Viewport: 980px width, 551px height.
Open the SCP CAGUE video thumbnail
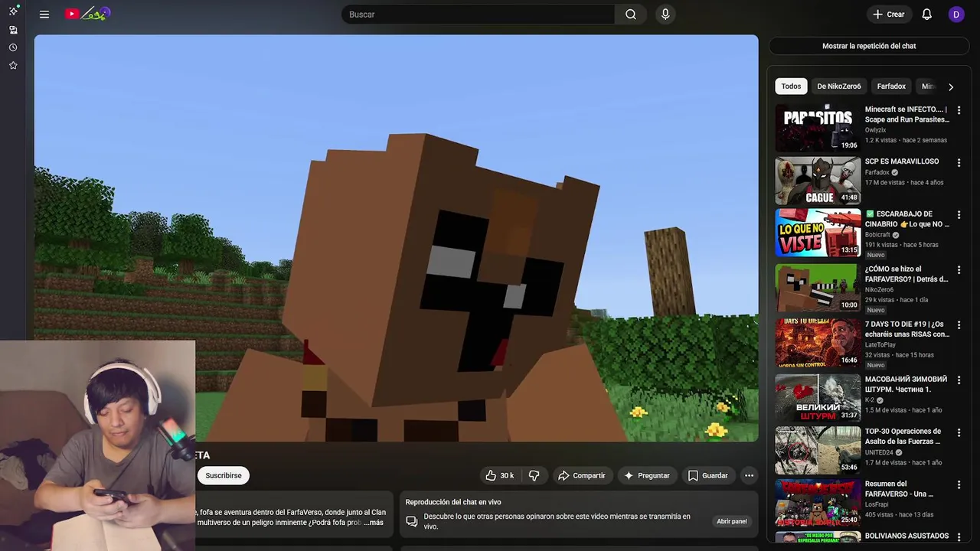(818, 181)
